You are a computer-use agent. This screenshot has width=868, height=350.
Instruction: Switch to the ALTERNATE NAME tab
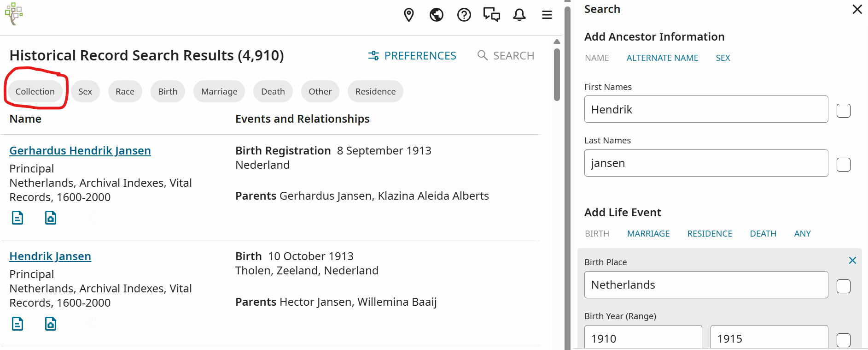click(662, 58)
